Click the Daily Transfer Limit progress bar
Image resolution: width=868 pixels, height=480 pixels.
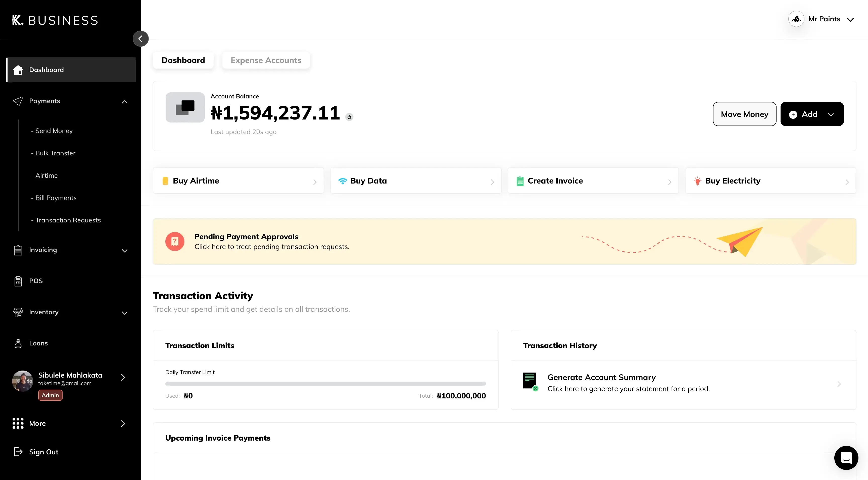click(325, 383)
